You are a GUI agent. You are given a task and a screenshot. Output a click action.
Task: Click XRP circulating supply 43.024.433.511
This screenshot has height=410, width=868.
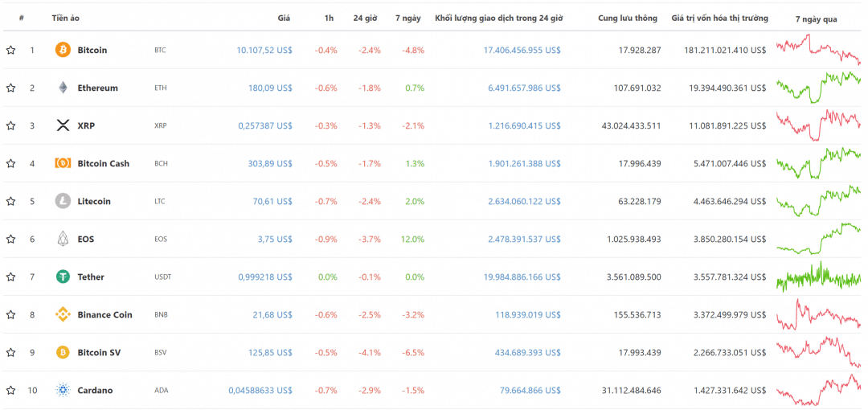click(x=631, y=125)
